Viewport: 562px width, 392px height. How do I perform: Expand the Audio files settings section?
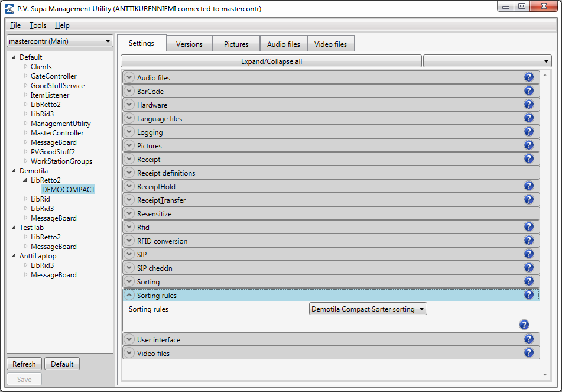coord(129,77)
